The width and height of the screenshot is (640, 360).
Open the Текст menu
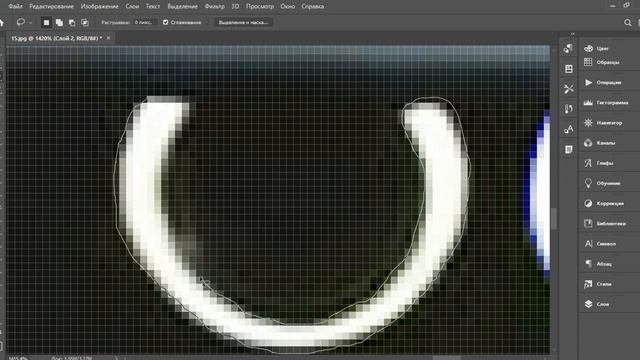tap(153, 6)
